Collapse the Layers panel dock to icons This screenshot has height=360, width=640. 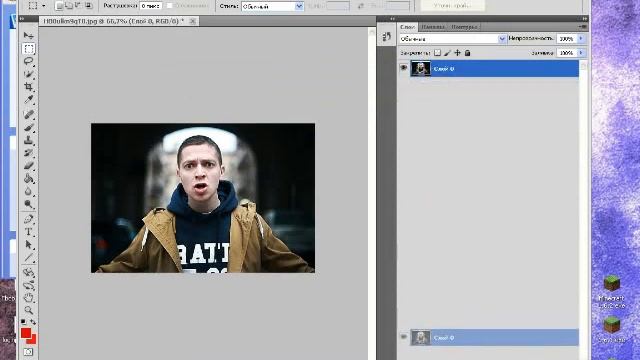coord(584,19)
